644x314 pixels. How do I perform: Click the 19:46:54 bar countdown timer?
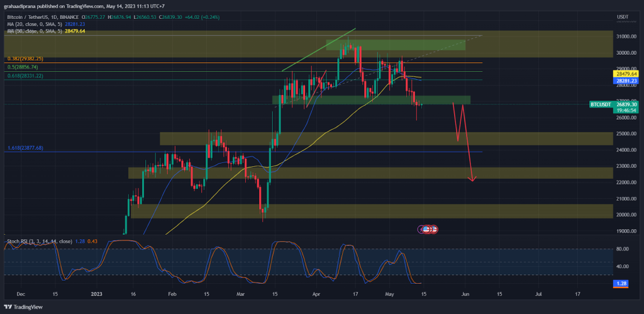(x=626, y=111)
